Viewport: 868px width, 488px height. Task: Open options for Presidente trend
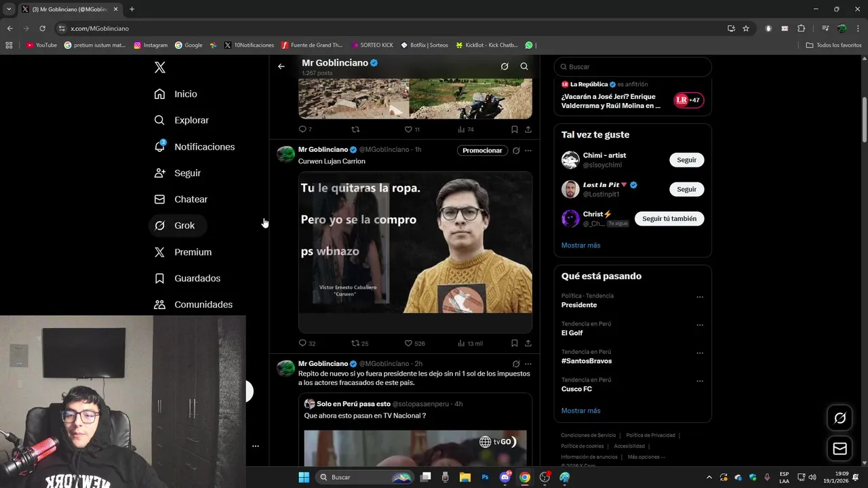point(700,297)
